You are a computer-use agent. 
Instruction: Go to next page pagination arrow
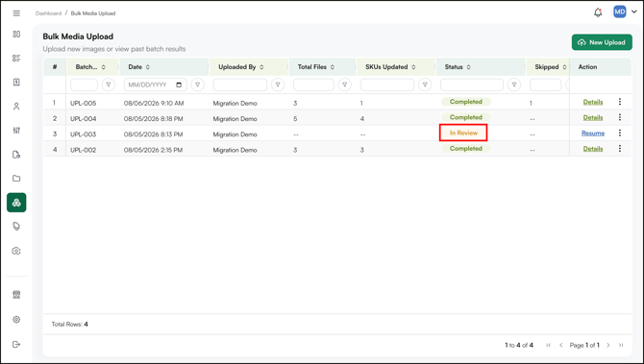coord(608,345)
